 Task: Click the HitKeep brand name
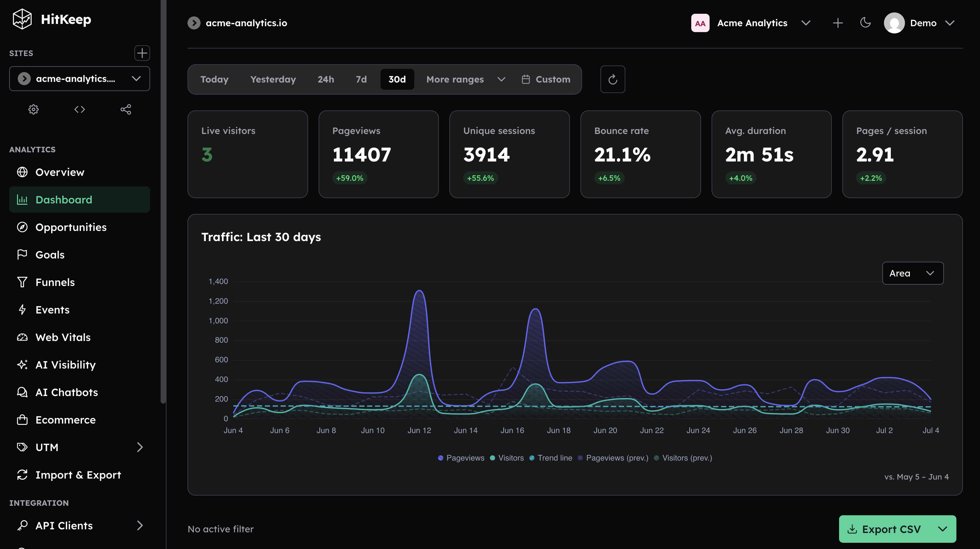click(66, 19)
